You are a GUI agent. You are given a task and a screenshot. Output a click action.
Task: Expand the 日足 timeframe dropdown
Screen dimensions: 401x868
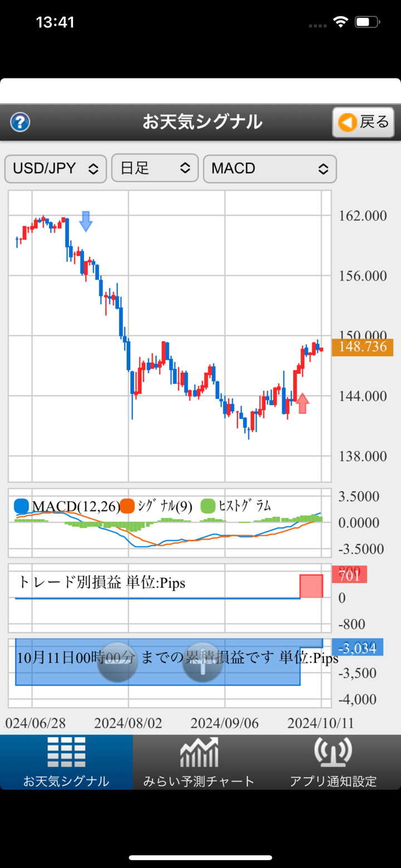[155, 169]
